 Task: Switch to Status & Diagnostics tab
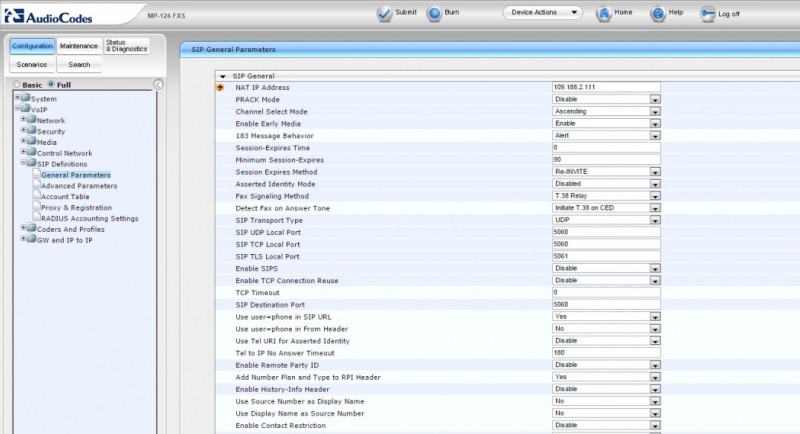click(127, 46)
